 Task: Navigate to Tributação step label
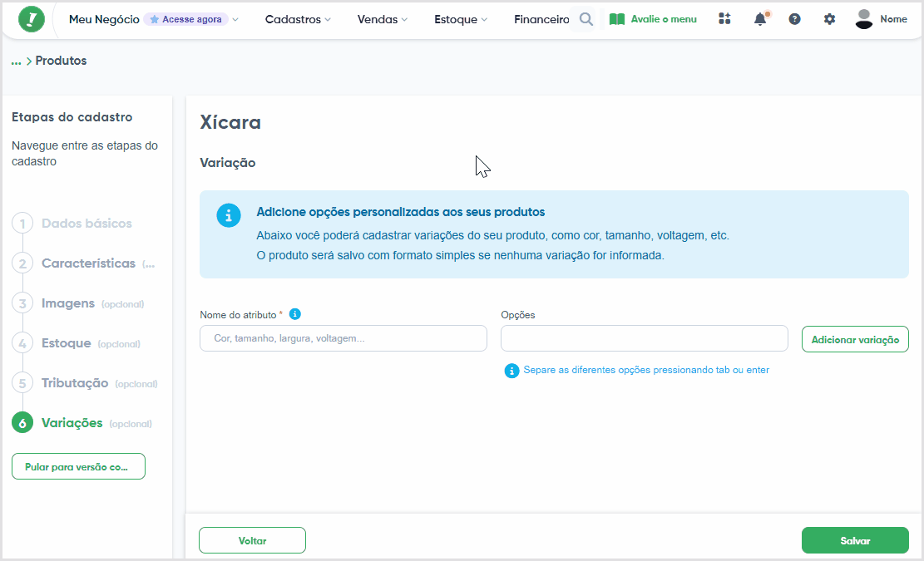(x=75, y=384)
